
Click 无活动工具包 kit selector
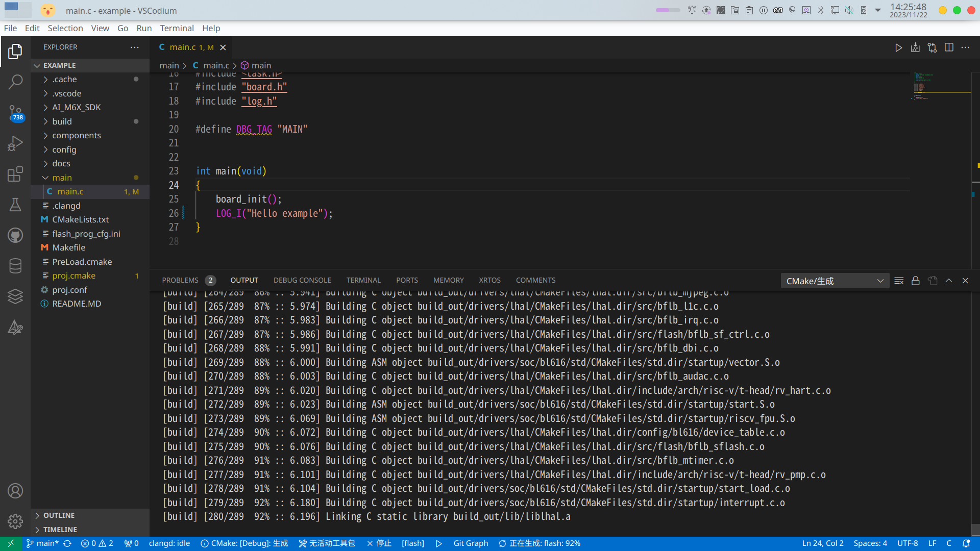pyautogui.click(x=327, y=543)
